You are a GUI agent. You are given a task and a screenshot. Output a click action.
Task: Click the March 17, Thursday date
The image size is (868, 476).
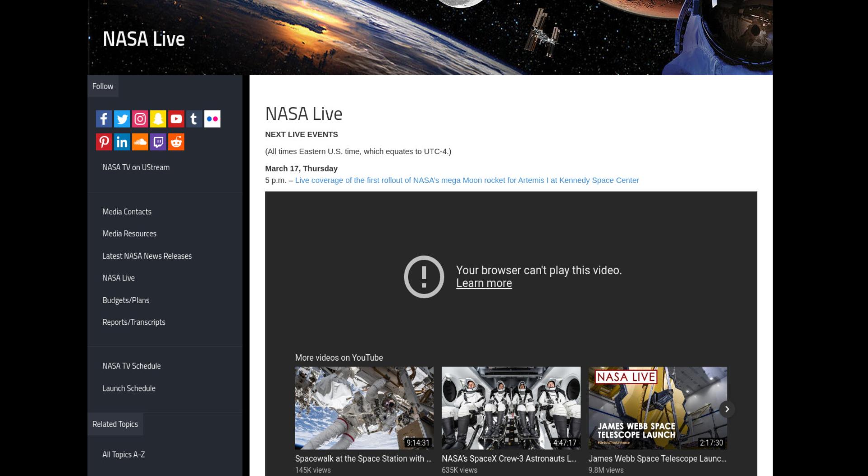click(302, 169)
